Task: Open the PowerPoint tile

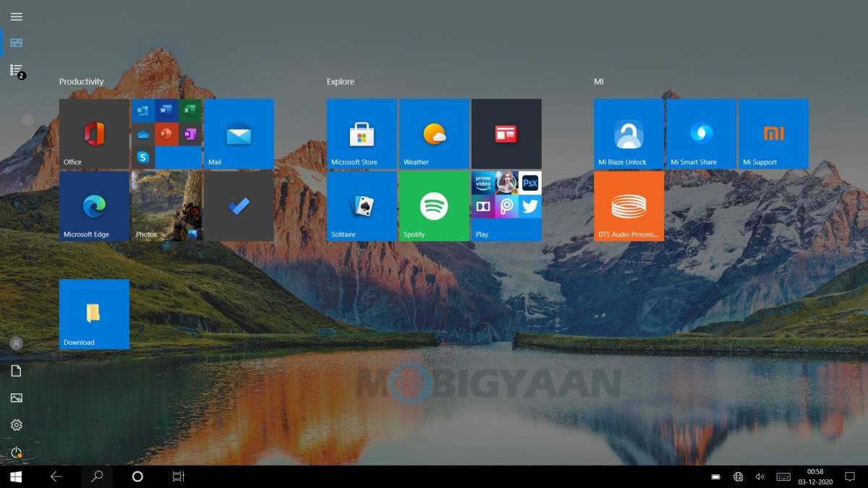Action: pos(167,134)
